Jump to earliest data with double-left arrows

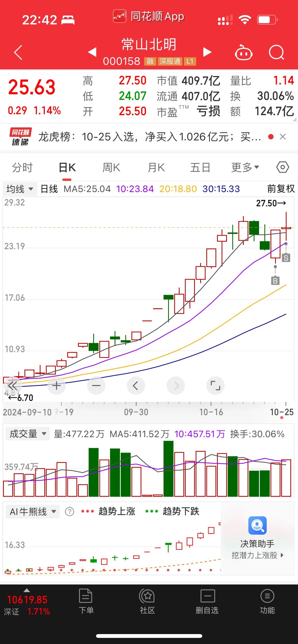[x=12, y=386]
